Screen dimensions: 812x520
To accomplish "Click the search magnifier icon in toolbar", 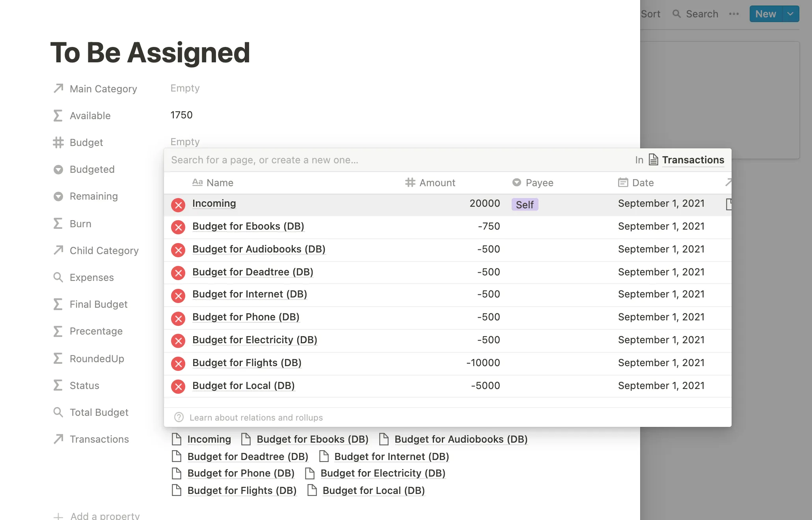I will [676, 14].
